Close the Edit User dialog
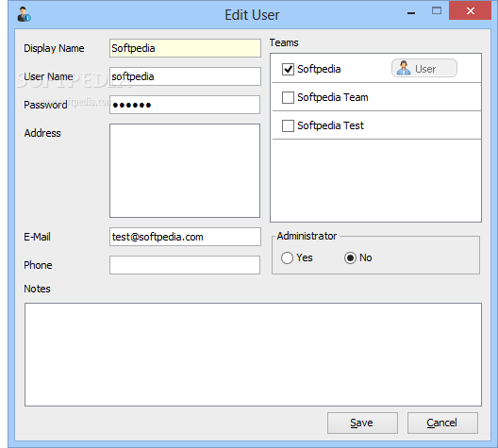 [470, 10]
